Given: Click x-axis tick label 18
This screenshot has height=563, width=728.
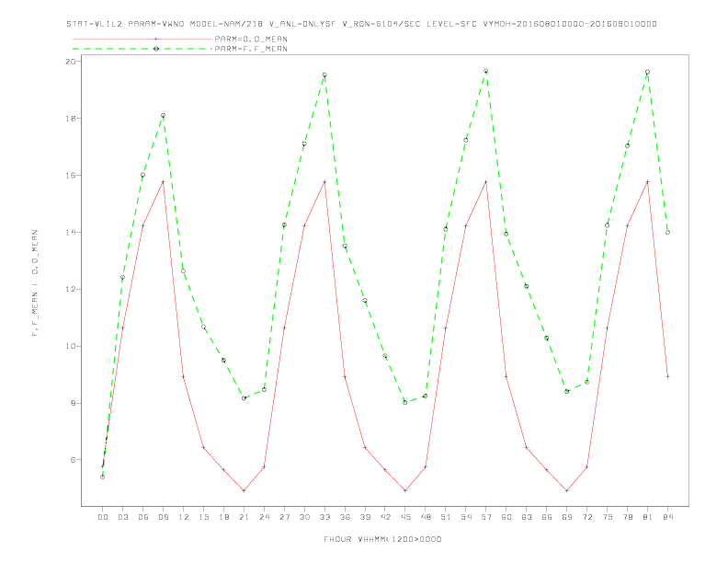Looking at the screenshot, I should 223,517.
